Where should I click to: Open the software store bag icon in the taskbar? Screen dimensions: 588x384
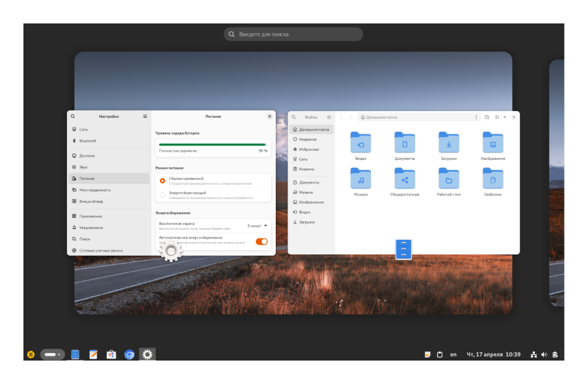click(x=112, y=354)
